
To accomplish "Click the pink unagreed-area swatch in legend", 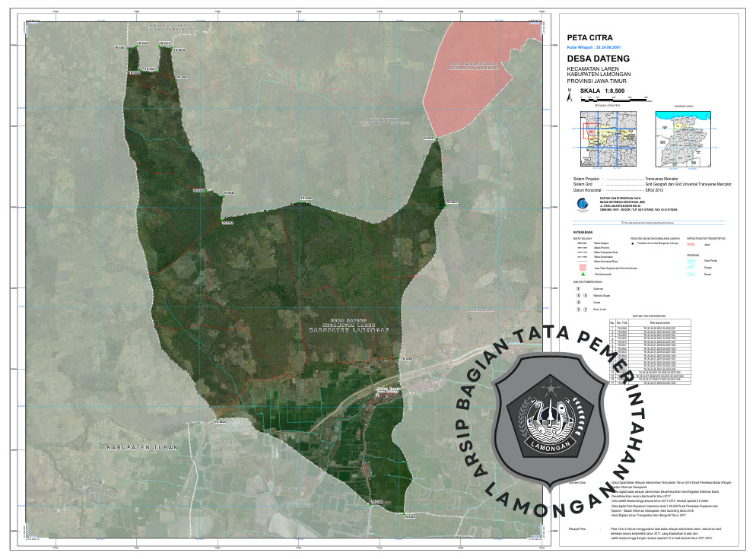I will [x=582, y=267].
